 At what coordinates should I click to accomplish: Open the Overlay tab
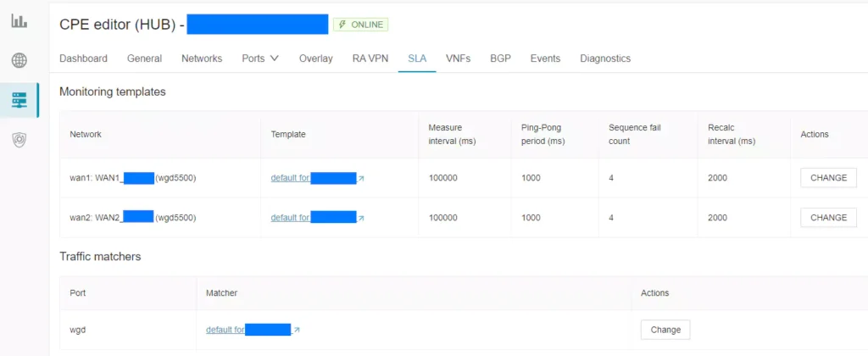coord(315,58)
